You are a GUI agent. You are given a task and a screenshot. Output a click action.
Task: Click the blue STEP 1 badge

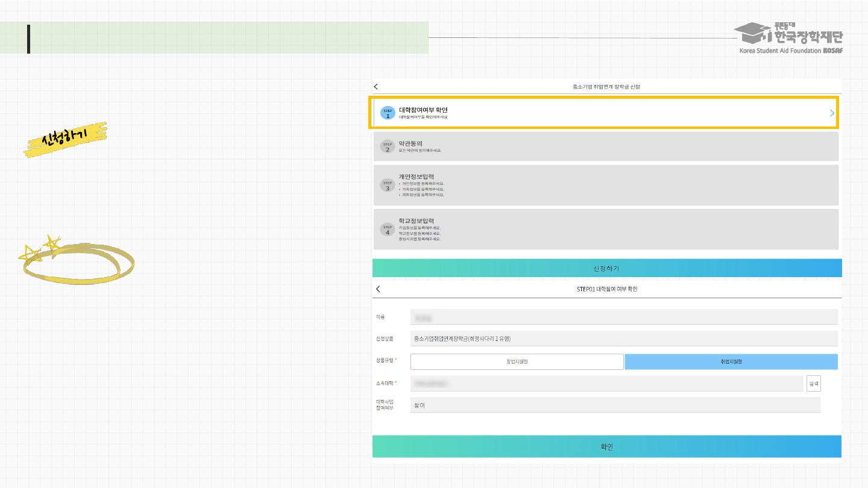coord(388,113)
